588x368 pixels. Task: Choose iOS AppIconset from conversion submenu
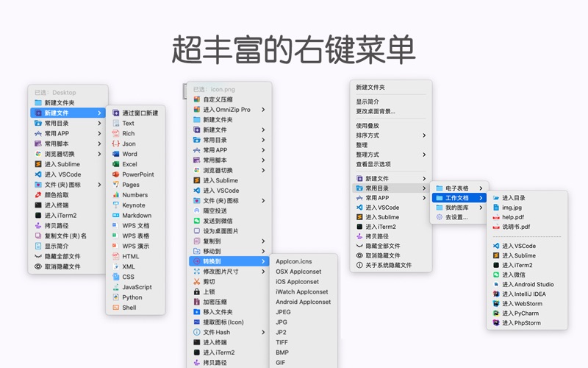(x=298, y=281)
